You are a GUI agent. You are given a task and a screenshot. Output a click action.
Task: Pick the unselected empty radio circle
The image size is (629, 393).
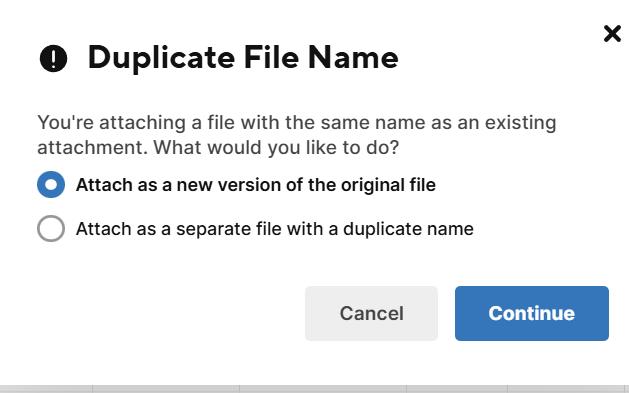pyautogui.click(x=51, y=229)
